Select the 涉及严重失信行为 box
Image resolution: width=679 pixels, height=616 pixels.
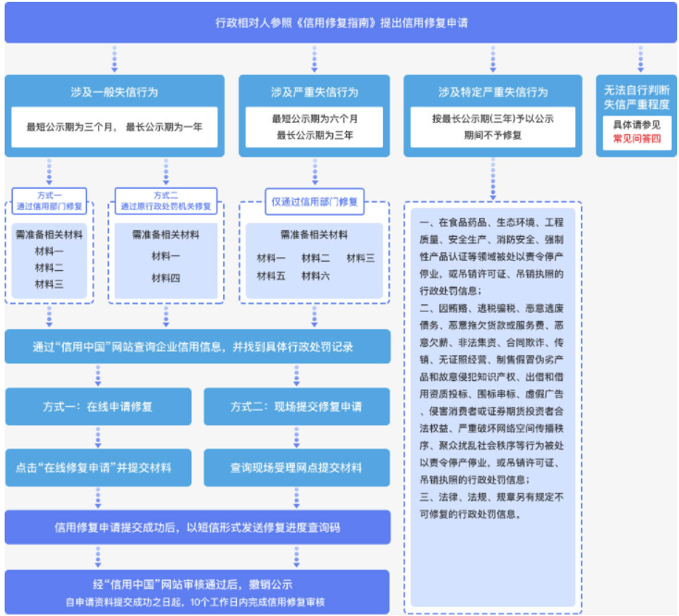[x=314, y=92]
